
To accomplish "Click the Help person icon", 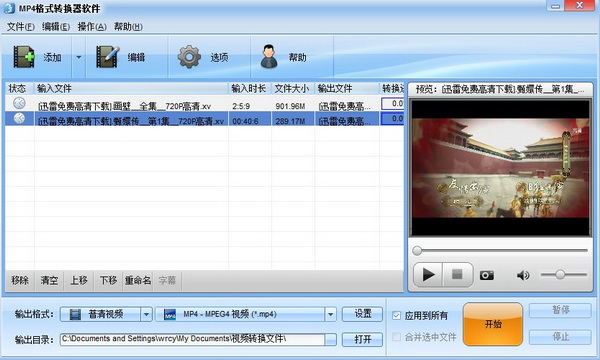I will click(x=269, y=57).
